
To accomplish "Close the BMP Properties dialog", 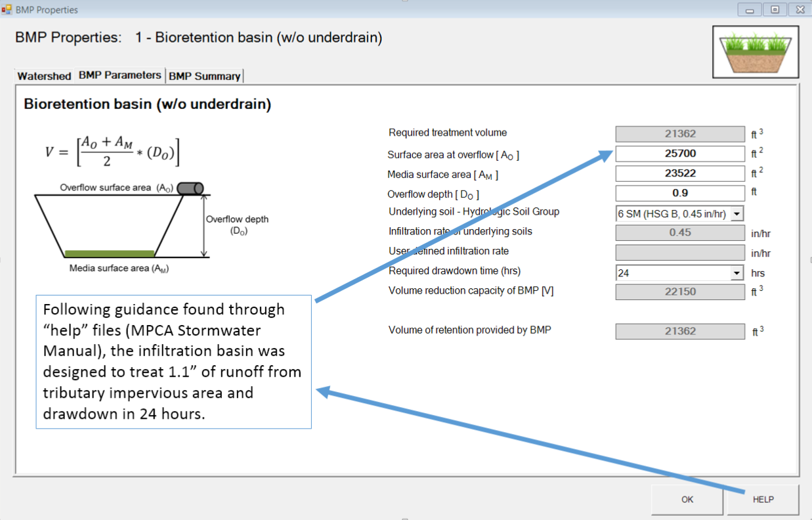I will [x=799, y=10].
